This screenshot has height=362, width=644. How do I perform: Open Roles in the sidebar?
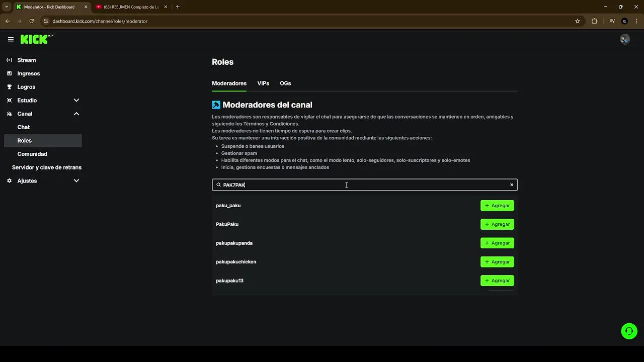tap(43, 141)
